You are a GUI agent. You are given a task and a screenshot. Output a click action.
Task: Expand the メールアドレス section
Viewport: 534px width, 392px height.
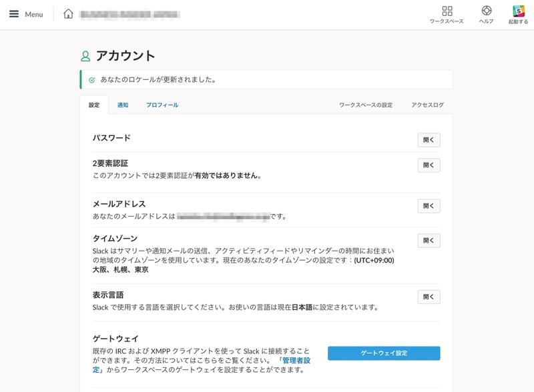(429, 206)
